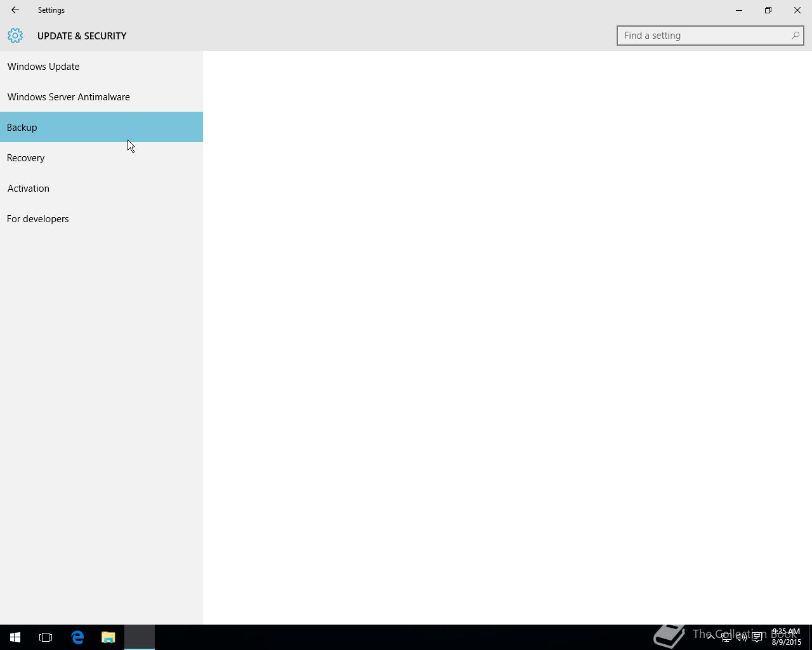Restore down the Settings window
Viewport: 812px width, 650px height.
tap(768, 10)
